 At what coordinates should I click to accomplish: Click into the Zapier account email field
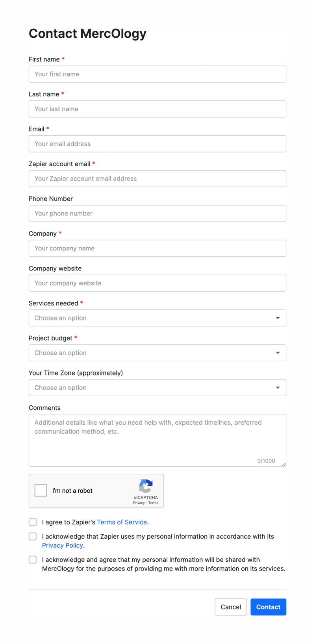[157, 178]
